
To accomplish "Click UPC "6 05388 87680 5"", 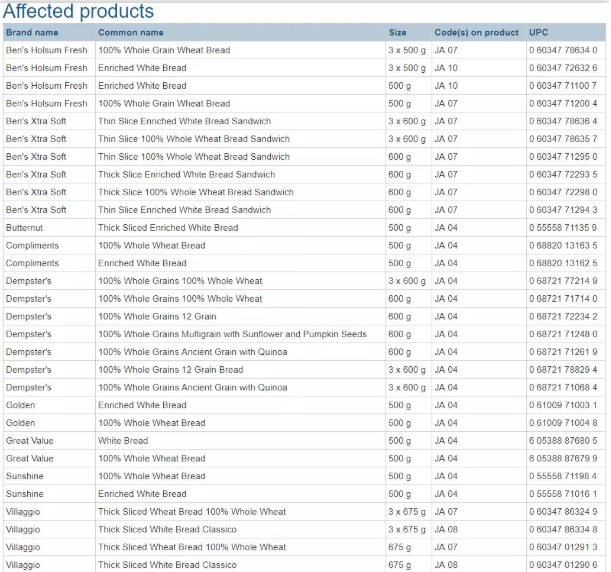I will [563, 441].
